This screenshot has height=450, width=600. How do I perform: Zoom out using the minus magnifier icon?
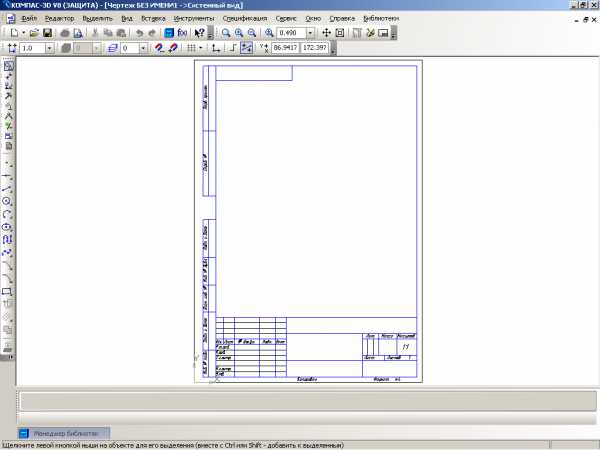pyautogui.click(x=251, y=33)
